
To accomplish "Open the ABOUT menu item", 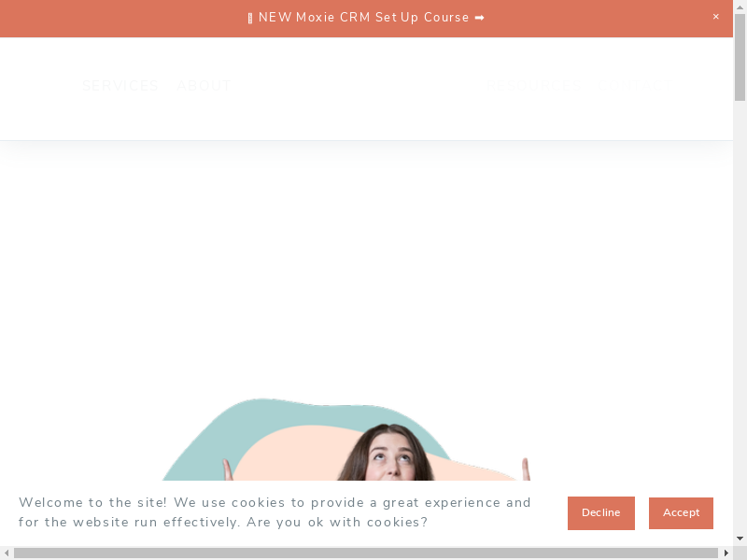I will click(204, 86).
